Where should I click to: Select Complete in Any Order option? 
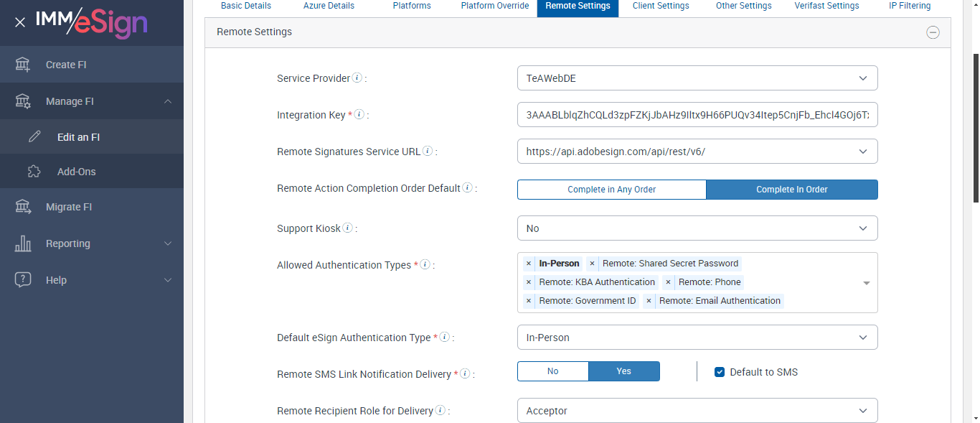click(611, 190)
